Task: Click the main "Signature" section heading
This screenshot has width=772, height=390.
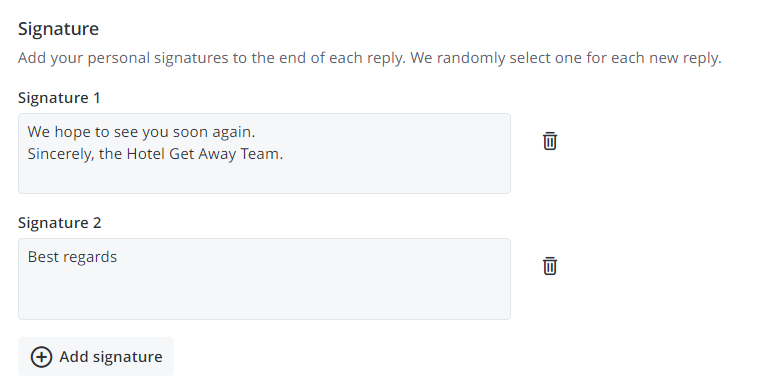Action: click(x=58, y=29)
